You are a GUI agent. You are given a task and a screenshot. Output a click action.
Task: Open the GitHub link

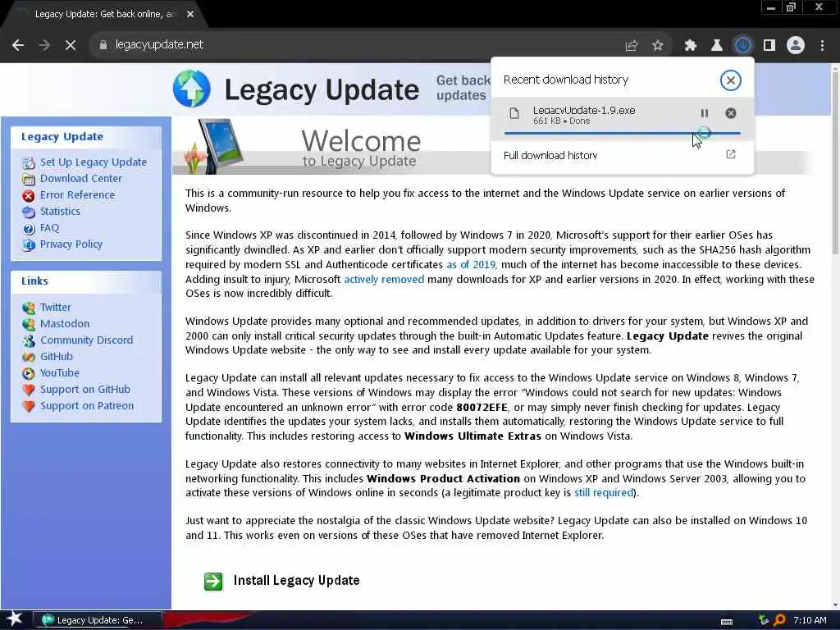pyautogui.click(x=57, y=357)
